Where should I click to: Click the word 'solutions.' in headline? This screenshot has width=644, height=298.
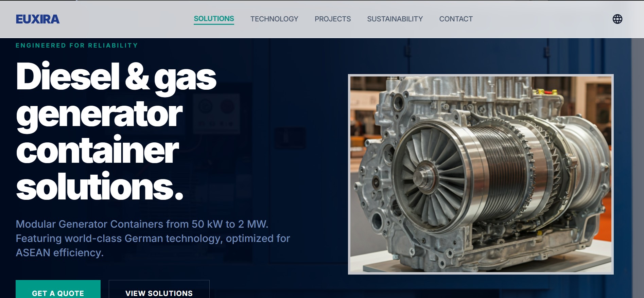pyautogui.click(x=100, y=187)
